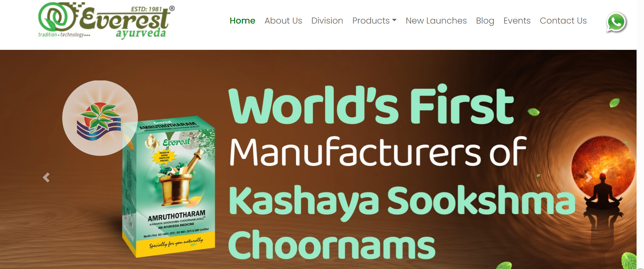Click the Amruthotharam product box image
The image size is (644, 269).
169,188
